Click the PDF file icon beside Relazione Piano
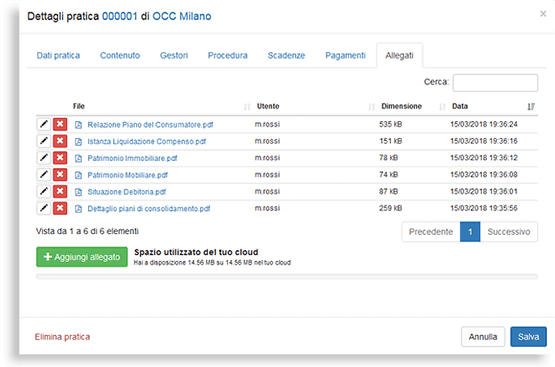Image resolution: width=555 pixels, height=367 pixels. point(78,125)
